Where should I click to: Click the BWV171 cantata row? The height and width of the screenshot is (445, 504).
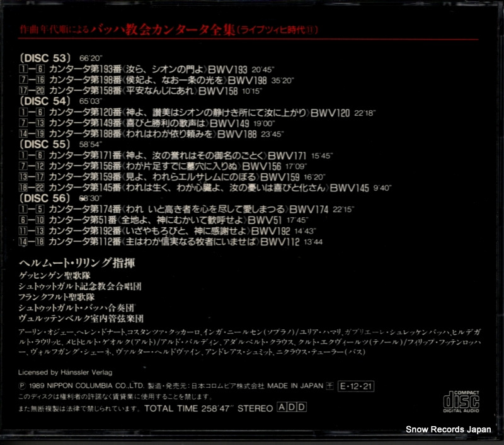pyautogui.click(x=176, y=155)
